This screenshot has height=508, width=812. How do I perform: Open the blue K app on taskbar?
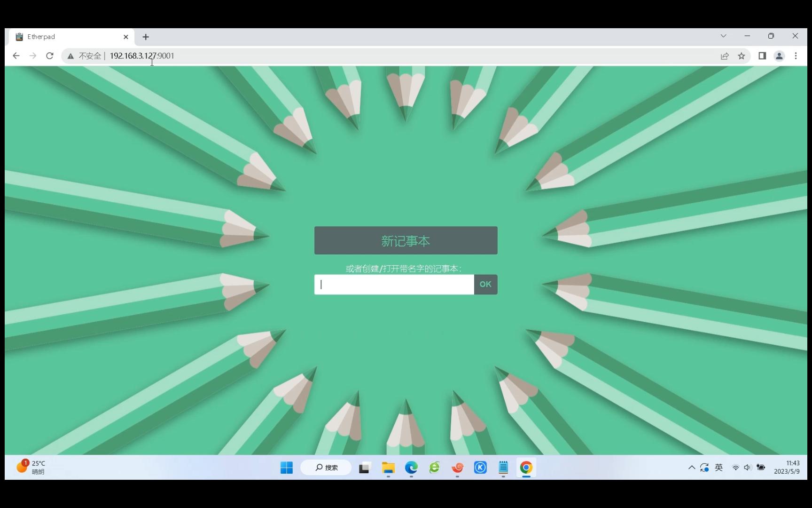480,468
